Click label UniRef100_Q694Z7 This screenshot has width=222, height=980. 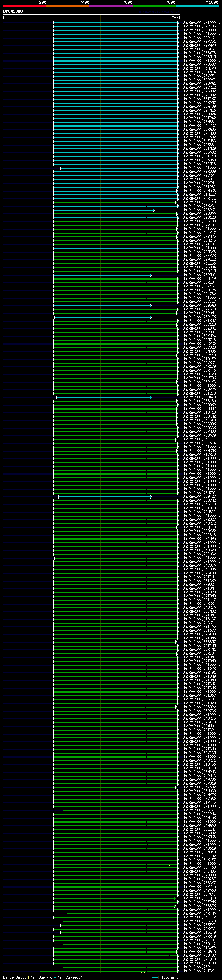pyautogui.click(x=199, y=496)
